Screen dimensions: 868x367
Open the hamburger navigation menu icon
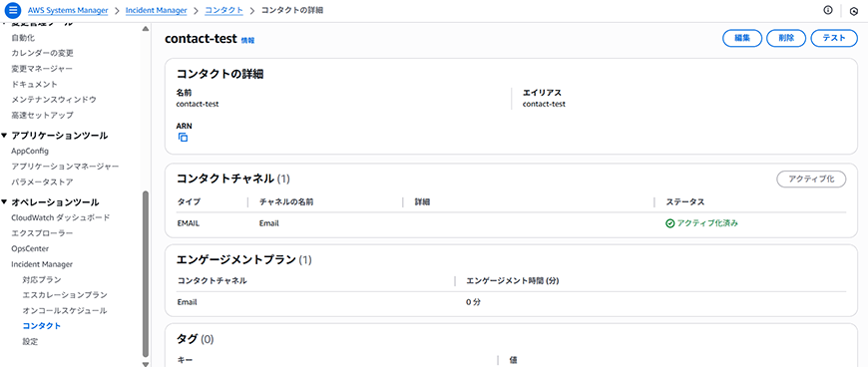click(x=13, y=11)
